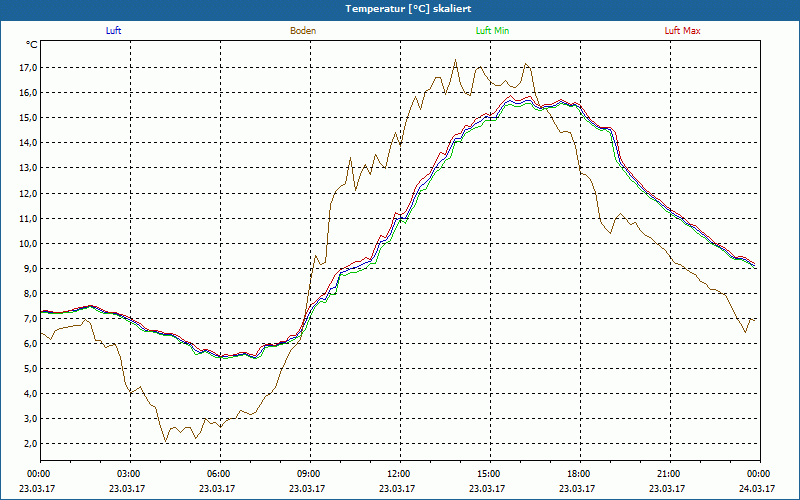The height and width of the screenshot is (500, 800).
Task: Click the chart title 'Temperatur [°C] skaliert'
Action: click(408, 9)
